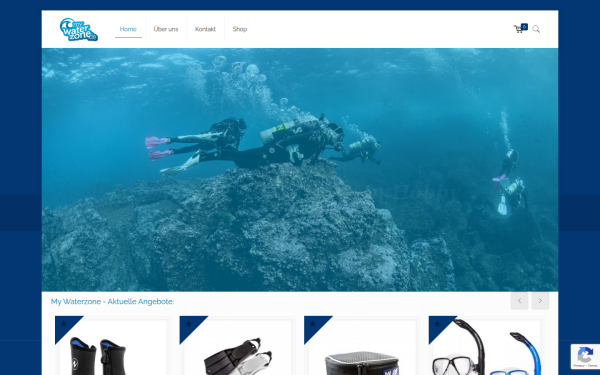600x375 pixels.
Task: Open the Kontakt menu item
Action: 205,29
